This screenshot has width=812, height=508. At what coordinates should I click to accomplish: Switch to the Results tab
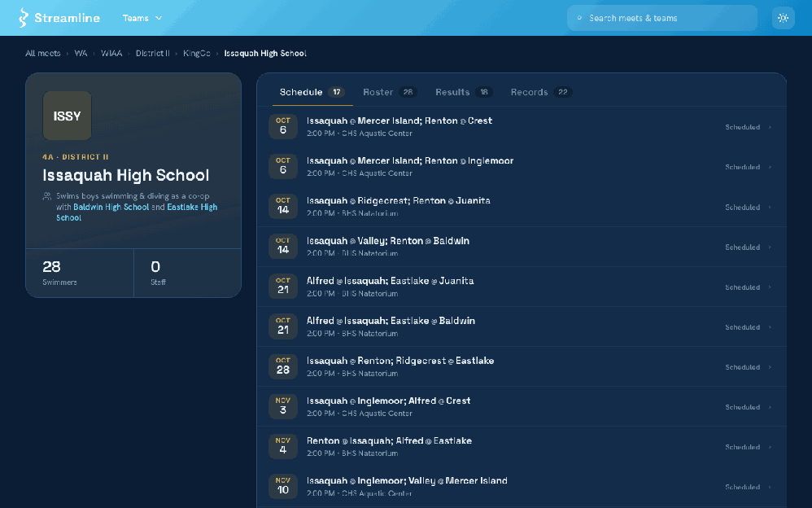[x=464, y=92]
